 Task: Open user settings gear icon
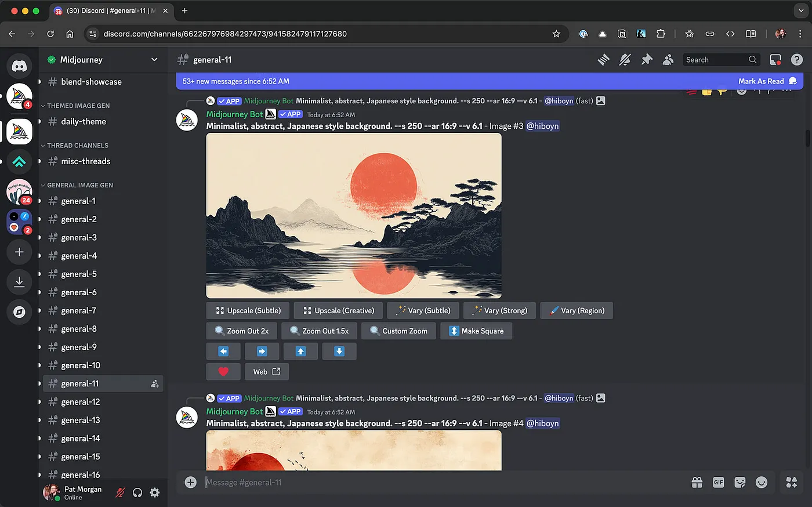tap(154, 492)
